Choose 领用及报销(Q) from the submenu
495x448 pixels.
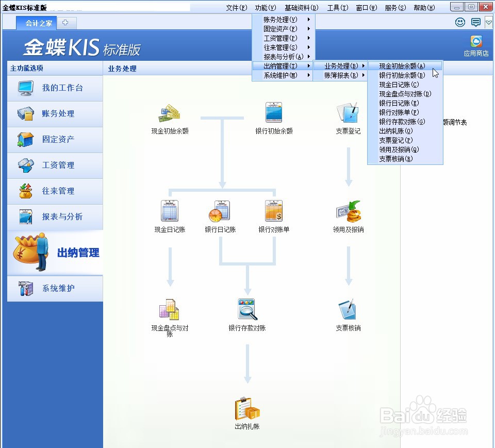pos(405,150)
